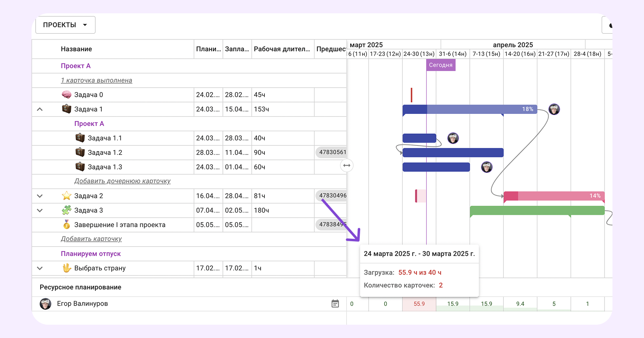This screenshot has width=644, height=338.
Task: Expand the Задача 3 row
Action: pyautogui.click(x=40, y=211)
